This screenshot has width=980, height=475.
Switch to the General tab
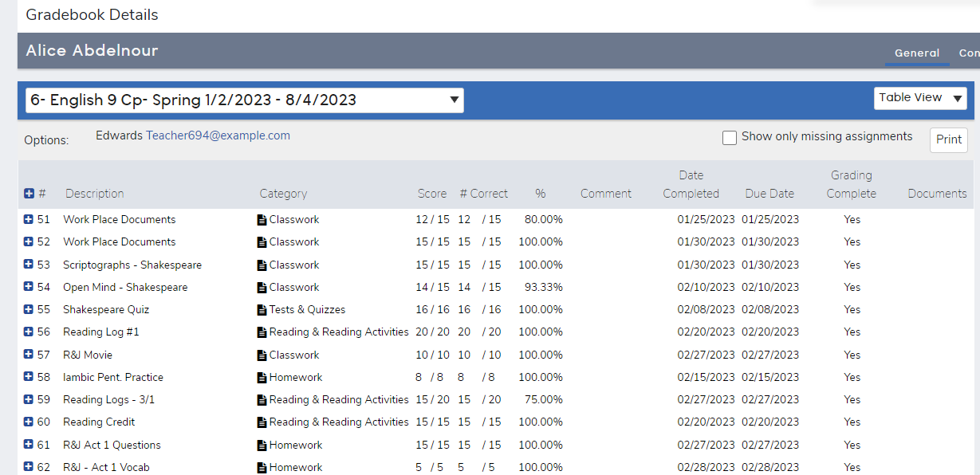(916, 53)
